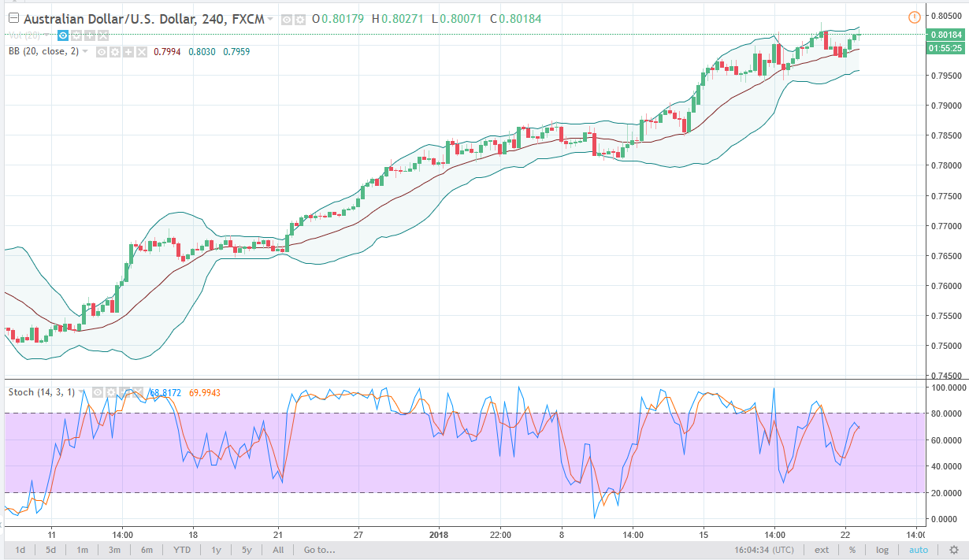969x560 pixels.
Task: Toggle Stochastic indicator visibility eye
Action: (98, 391)
